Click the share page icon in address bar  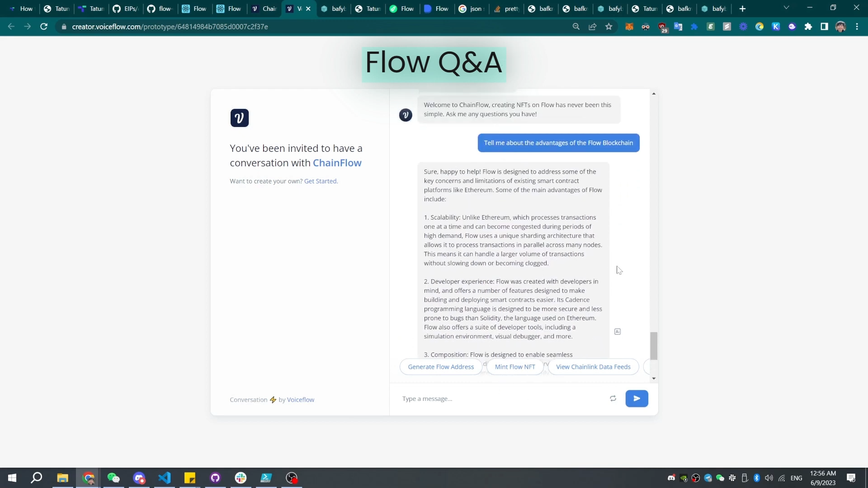pyautogui.click(x=592, y=27)
